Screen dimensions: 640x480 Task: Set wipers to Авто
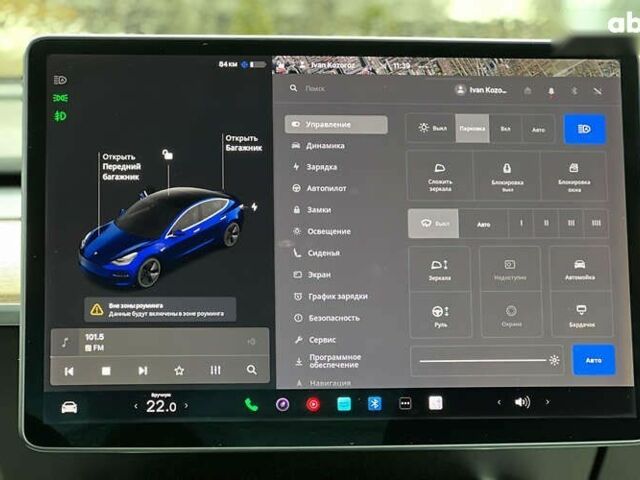[x=484, y=224]
